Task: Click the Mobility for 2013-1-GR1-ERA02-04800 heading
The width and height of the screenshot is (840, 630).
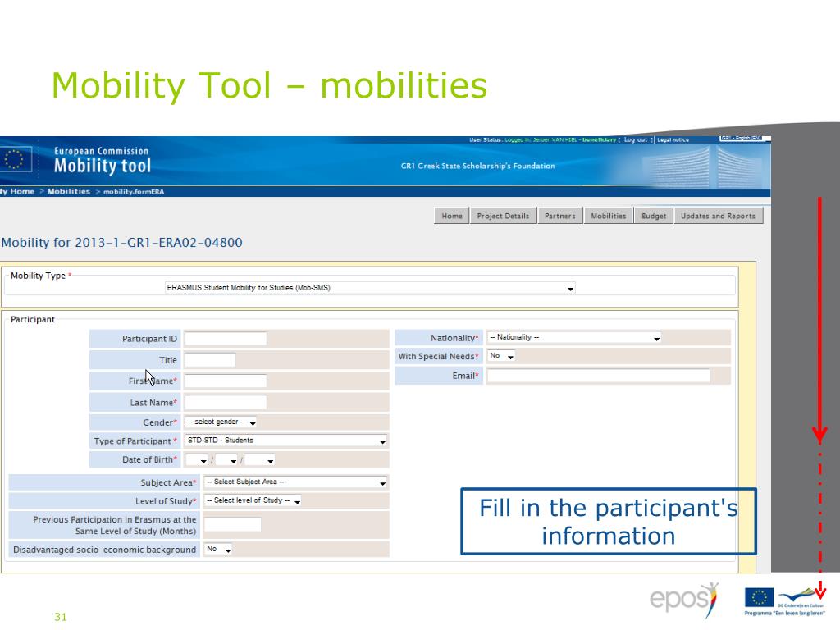Action: [x=121, y=243]
